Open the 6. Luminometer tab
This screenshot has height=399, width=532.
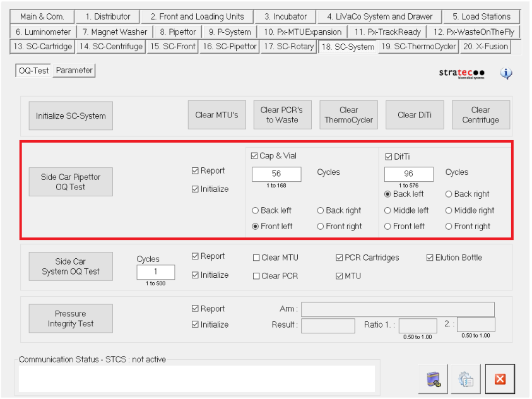coord(43,32)
